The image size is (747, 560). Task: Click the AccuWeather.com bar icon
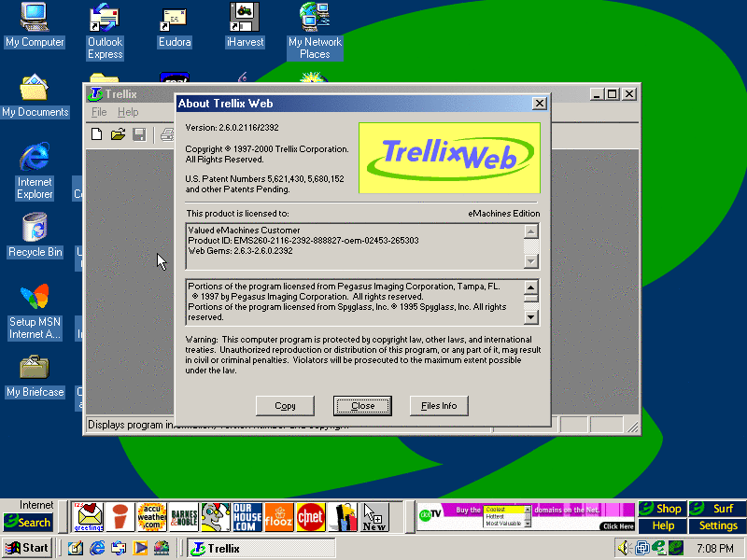151,516
